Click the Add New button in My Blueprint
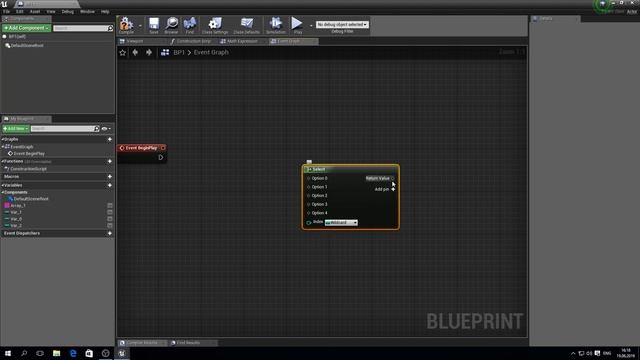 point(16,129)
